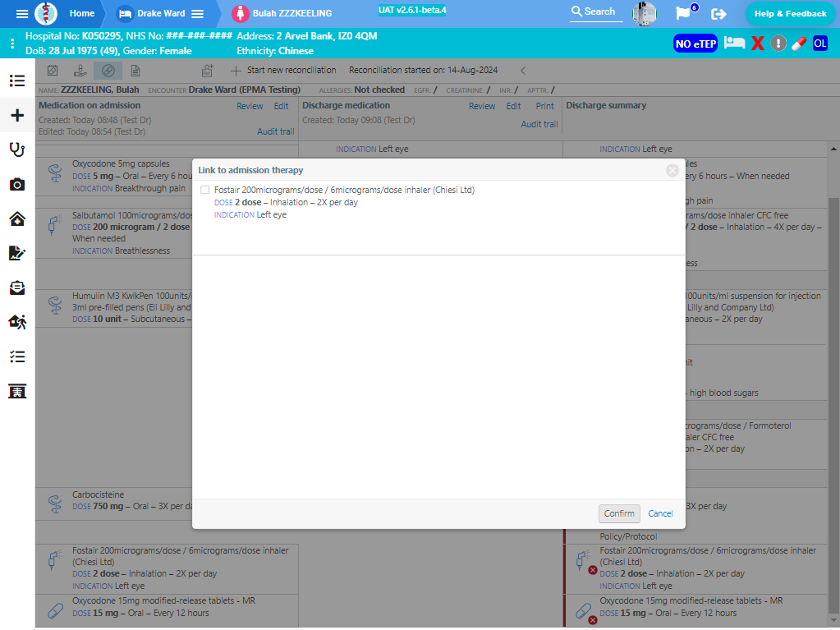Review Discharge medication
Image resolution: width=840 pixels, height=630 pixels.
pyautogui.click(x=482, y=106)
